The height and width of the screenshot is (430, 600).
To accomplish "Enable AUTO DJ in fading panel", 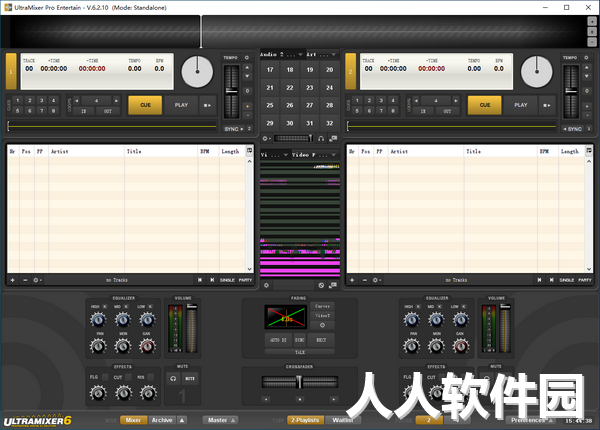I will [278, 340].
